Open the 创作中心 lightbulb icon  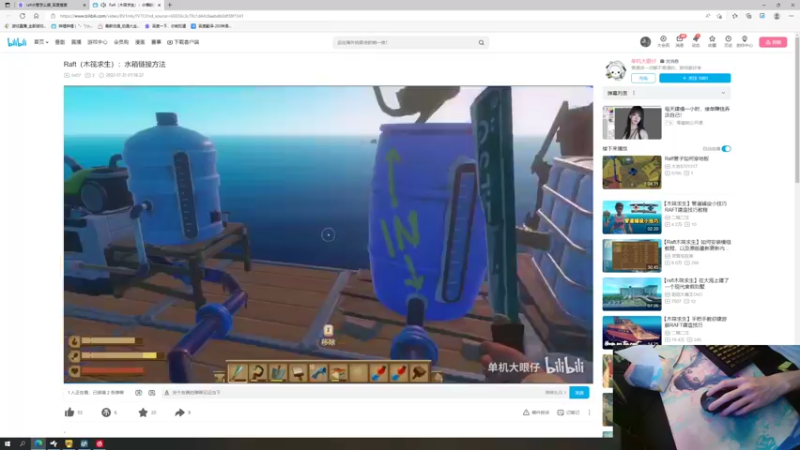744,41
